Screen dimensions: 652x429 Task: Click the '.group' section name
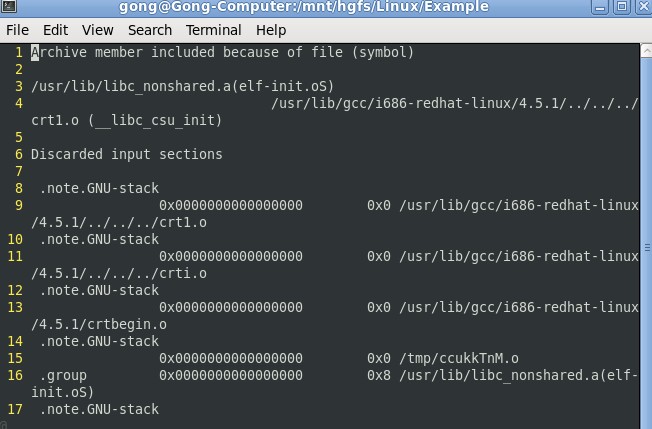(x=63, y=375)
